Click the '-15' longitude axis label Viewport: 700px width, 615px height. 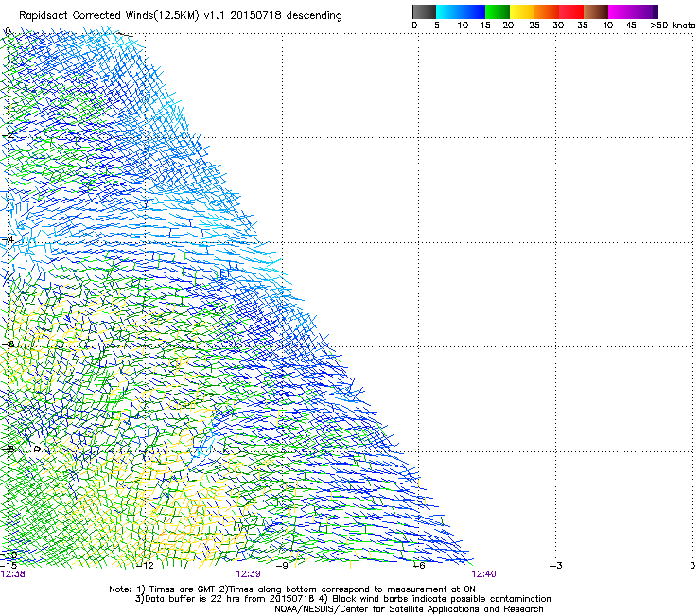point(9,566)
